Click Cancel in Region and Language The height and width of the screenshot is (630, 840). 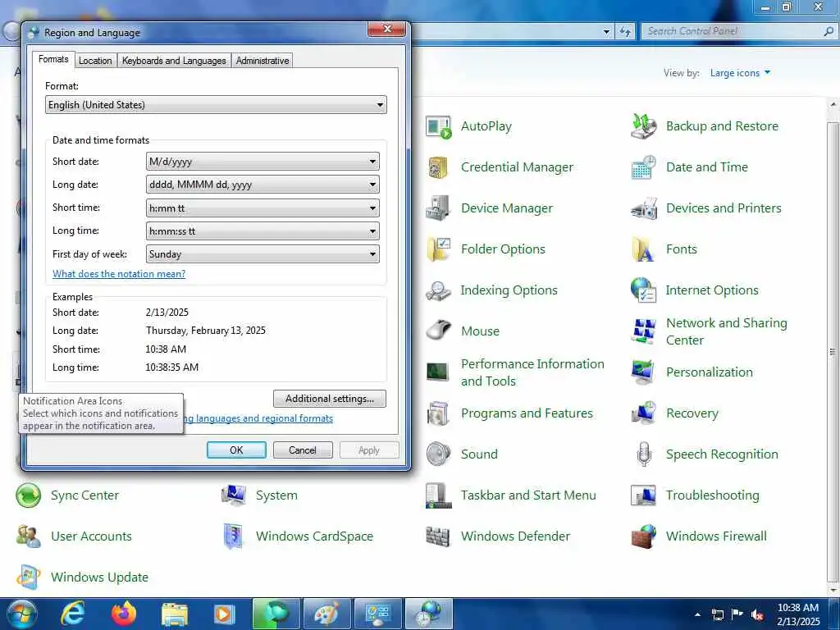click(303, 450)
